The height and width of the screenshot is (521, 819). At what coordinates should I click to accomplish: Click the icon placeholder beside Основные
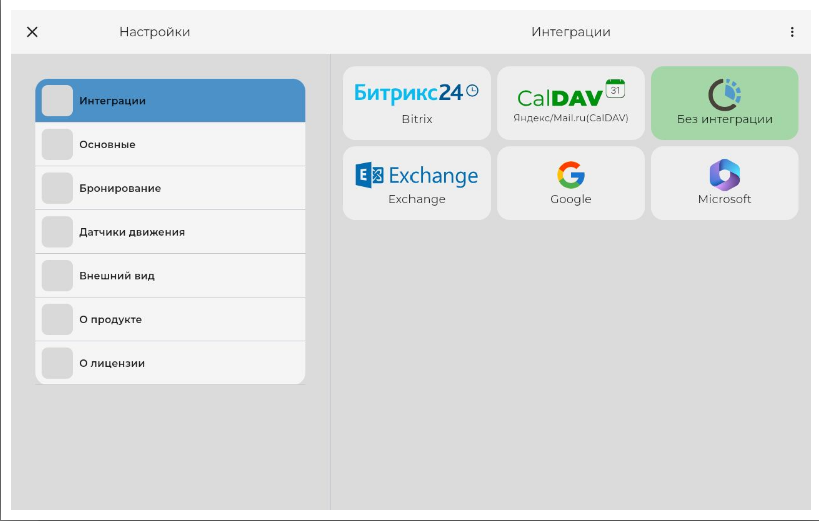click(57, 144)
